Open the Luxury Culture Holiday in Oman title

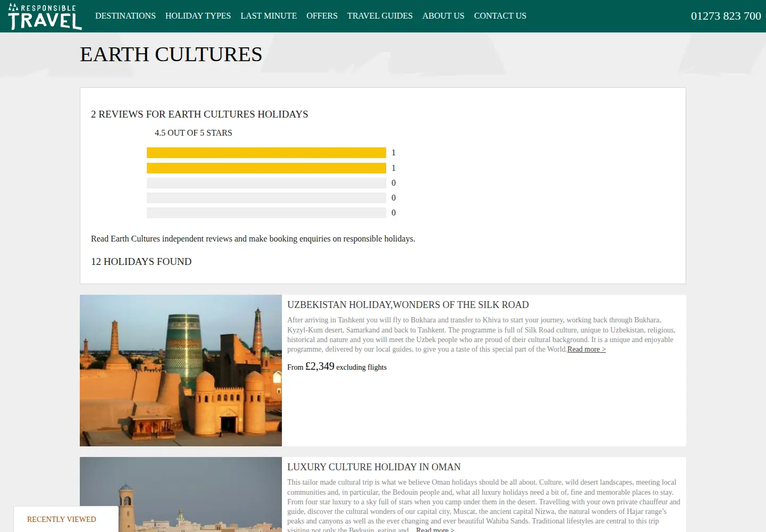pos(374,467)
